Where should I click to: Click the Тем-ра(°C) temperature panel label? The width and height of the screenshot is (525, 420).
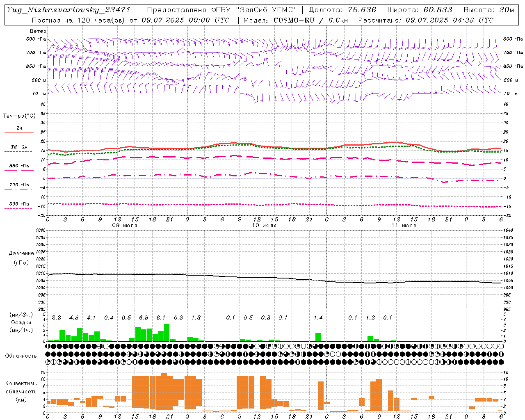19,116
